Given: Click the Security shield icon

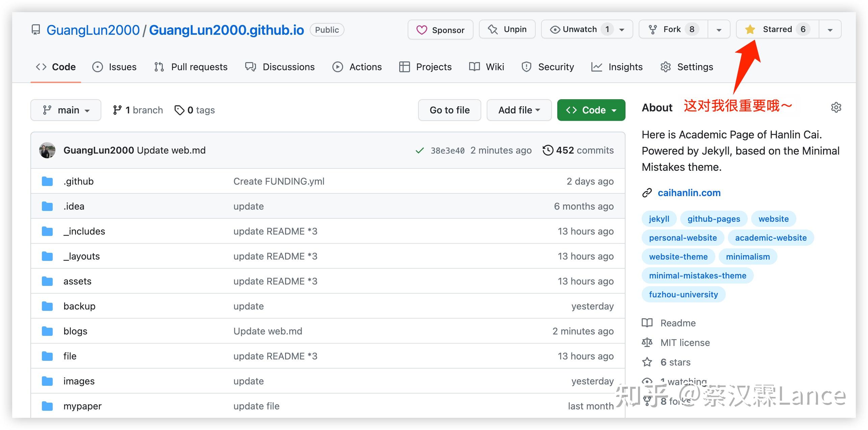Looking at the screenshot, I should coord(526,67).
